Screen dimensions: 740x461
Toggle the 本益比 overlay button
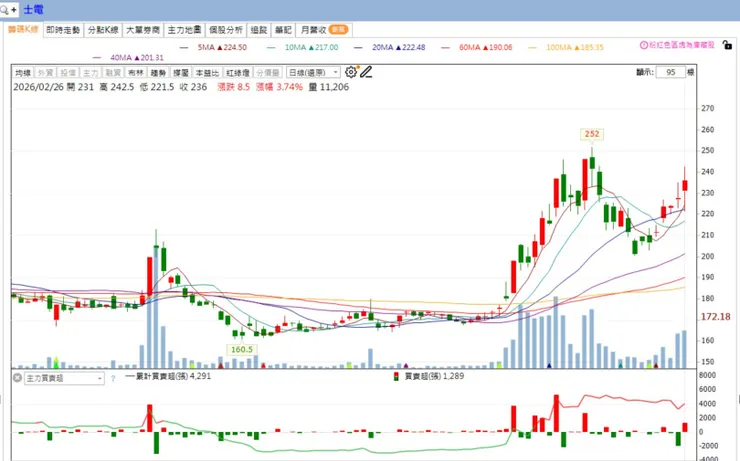click(x=208, y=73)
